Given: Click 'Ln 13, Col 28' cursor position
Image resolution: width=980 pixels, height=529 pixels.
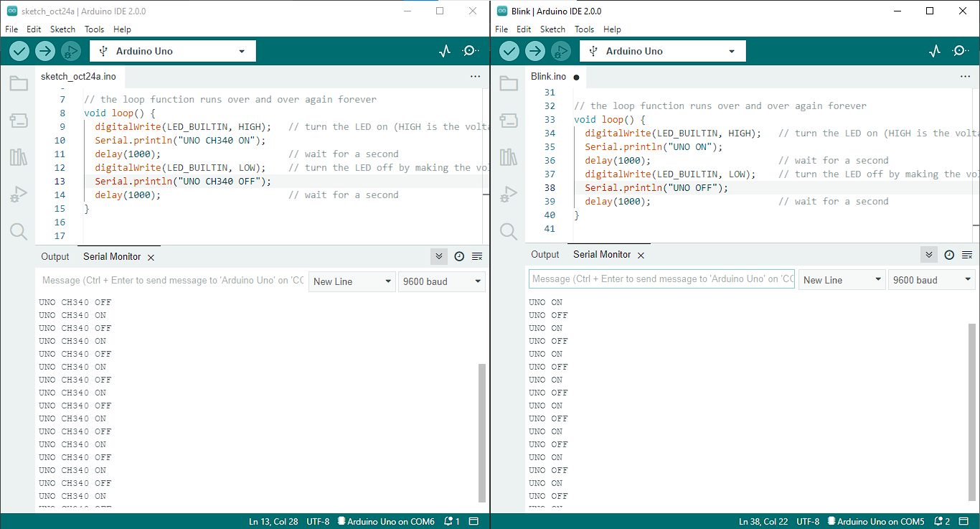Looking at the screenshot, I should click(x=273, y=522).
